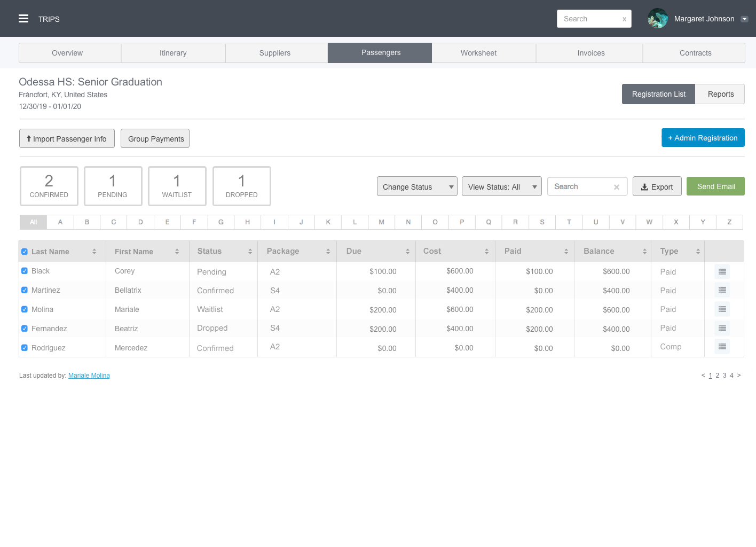
Task: Open the Change Status dropdown
Action: click(x=417, y=186)
